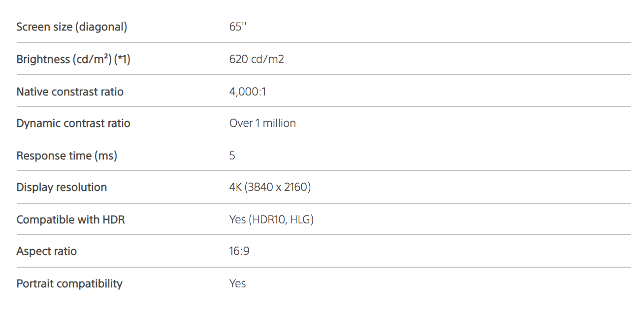The height and width of the screenshot is (309, 644).
Task: Select the Over 1 million value
Action: 262,124
